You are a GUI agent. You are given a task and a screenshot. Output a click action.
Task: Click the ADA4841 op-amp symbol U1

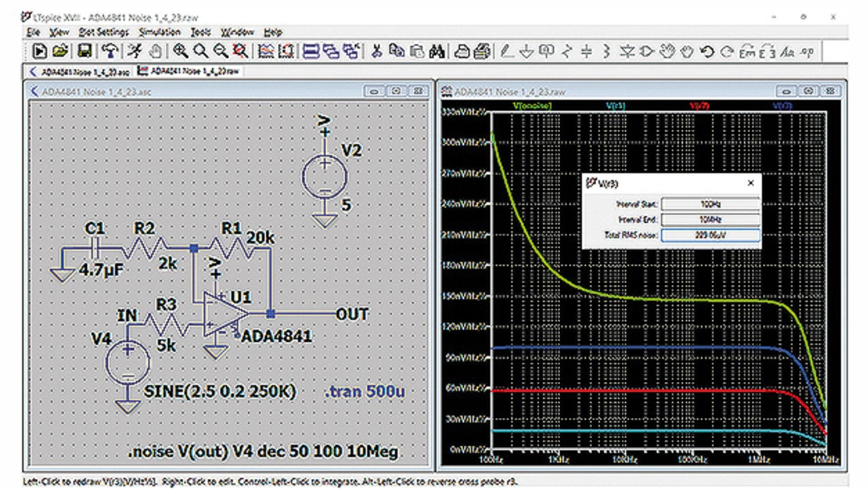point(220,315)
